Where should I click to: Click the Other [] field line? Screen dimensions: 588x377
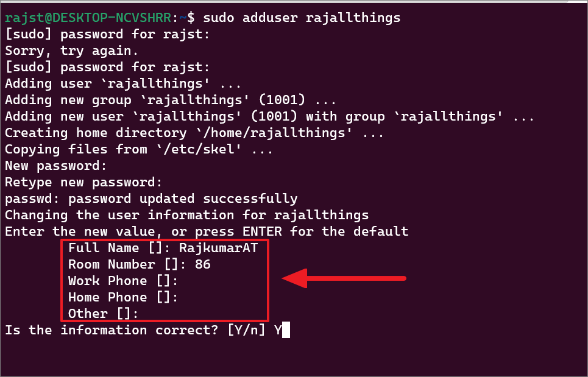(103, 314)
